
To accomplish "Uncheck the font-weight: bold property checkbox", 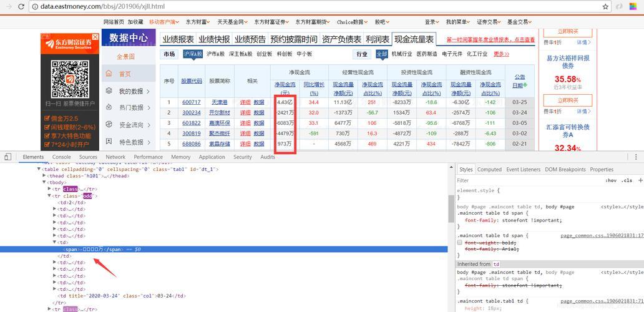I will click(460, 243).
